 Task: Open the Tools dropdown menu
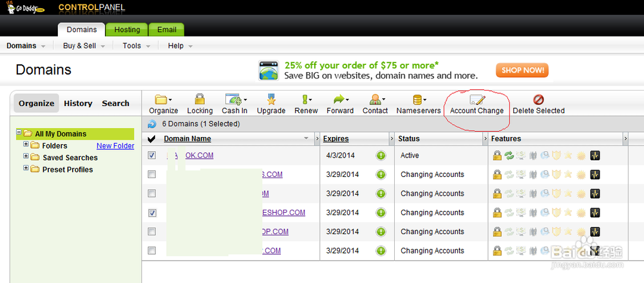click(137, 46)
